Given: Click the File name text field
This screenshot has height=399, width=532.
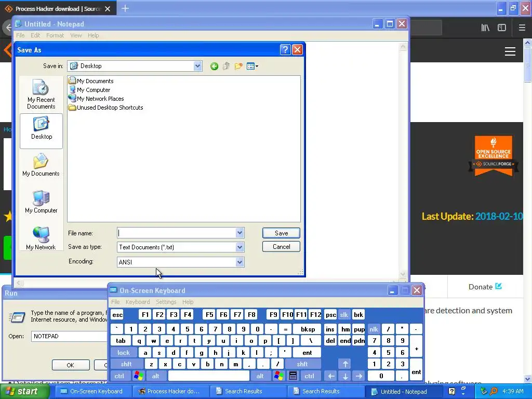Looking at the screenshot, I should pos(177,233).
